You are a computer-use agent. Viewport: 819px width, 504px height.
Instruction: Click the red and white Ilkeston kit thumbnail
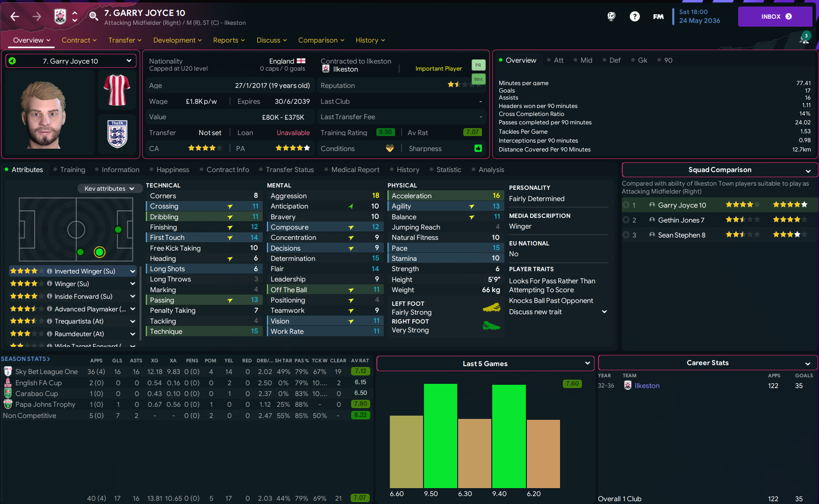117,90
